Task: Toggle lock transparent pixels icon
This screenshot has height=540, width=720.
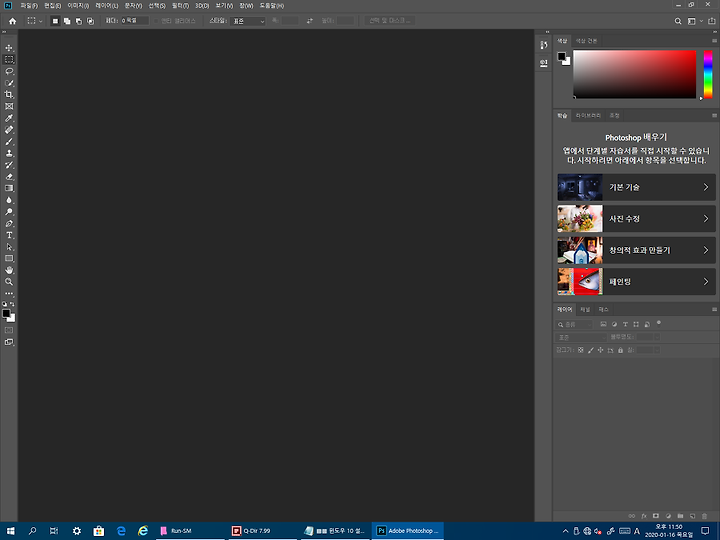Action: [580, 350]
